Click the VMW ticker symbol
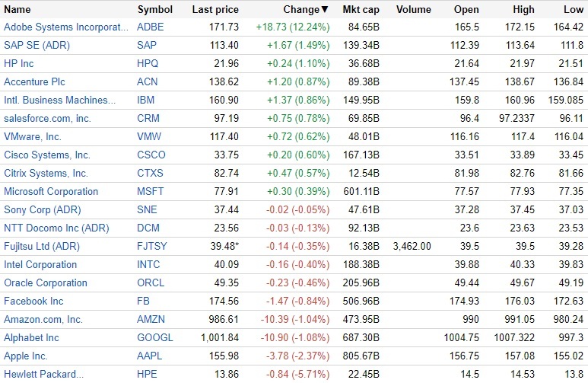The height and width of the screenshot is (383, 588). tap(148, 136)
